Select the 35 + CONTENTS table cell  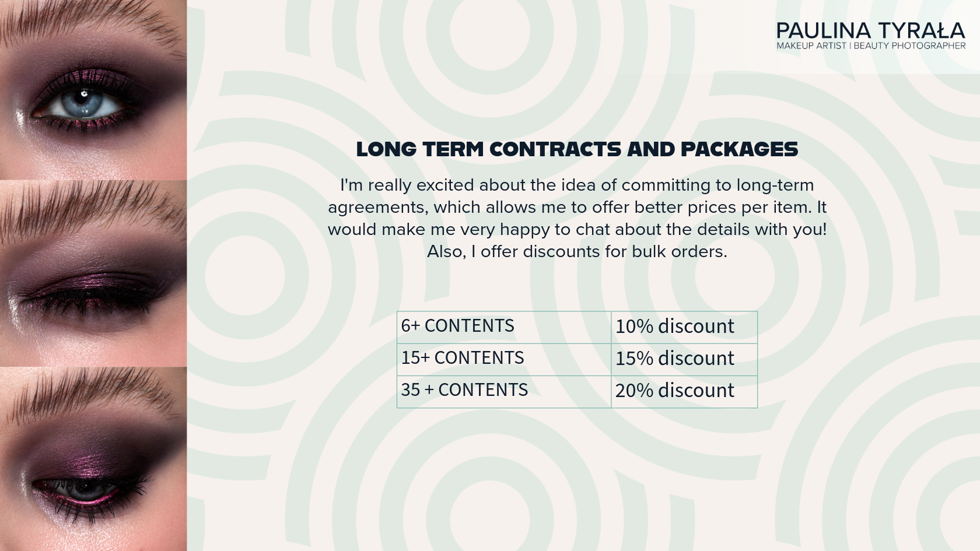(503, 391)
